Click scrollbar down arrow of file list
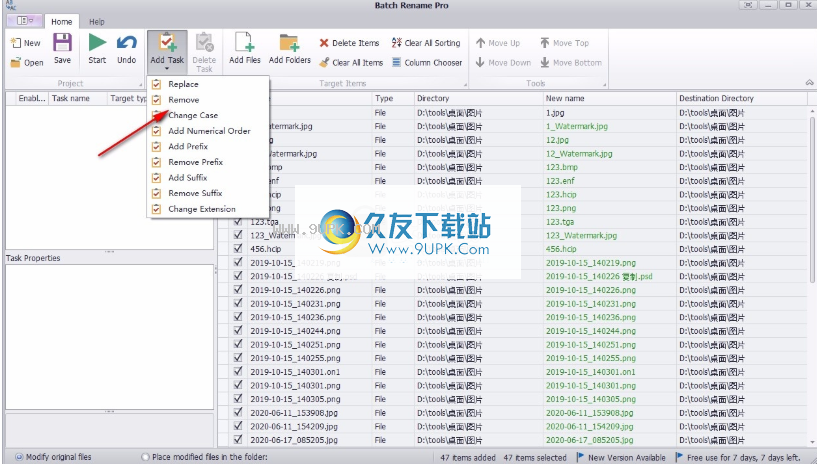The width and height of the screenshot is (817, 464). pos(812,443)
